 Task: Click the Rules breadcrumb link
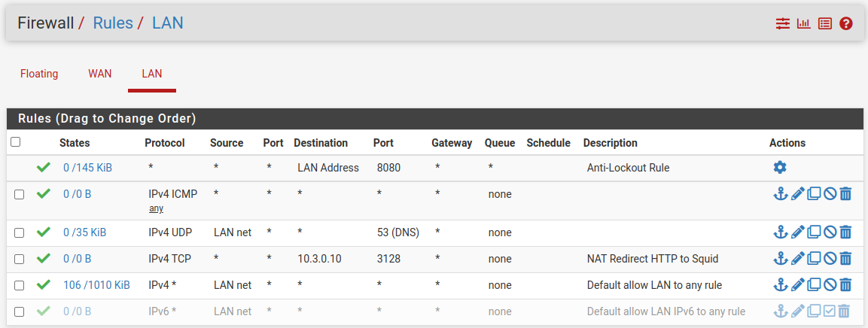tap(113, 23)
